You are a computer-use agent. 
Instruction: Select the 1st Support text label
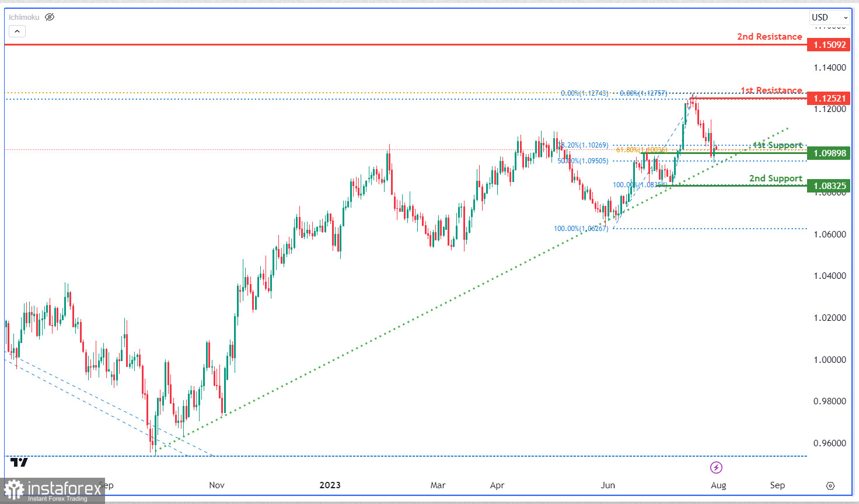point(777,145)
